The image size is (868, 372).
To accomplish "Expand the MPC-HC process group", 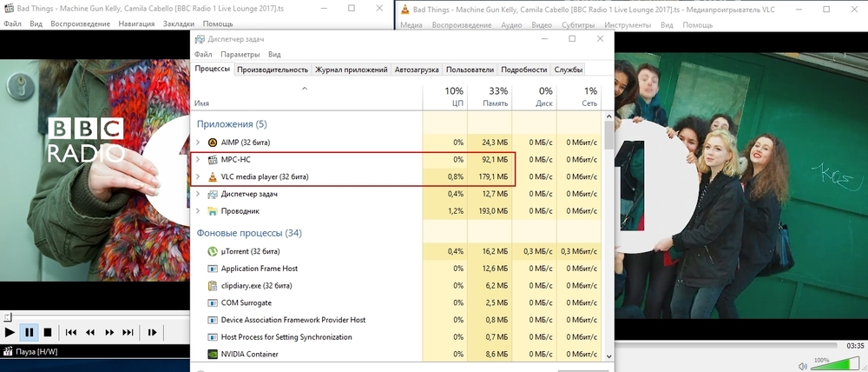I will click(198, 159).
